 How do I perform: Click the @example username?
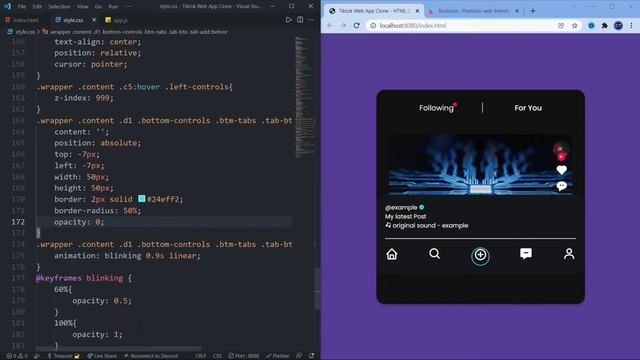[x=401, y=207]
